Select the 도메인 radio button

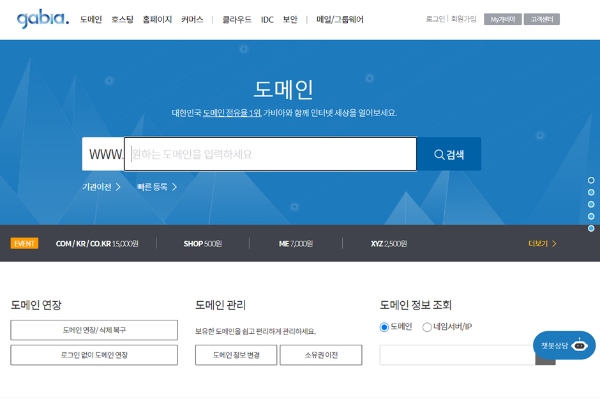tap(384, 327)
